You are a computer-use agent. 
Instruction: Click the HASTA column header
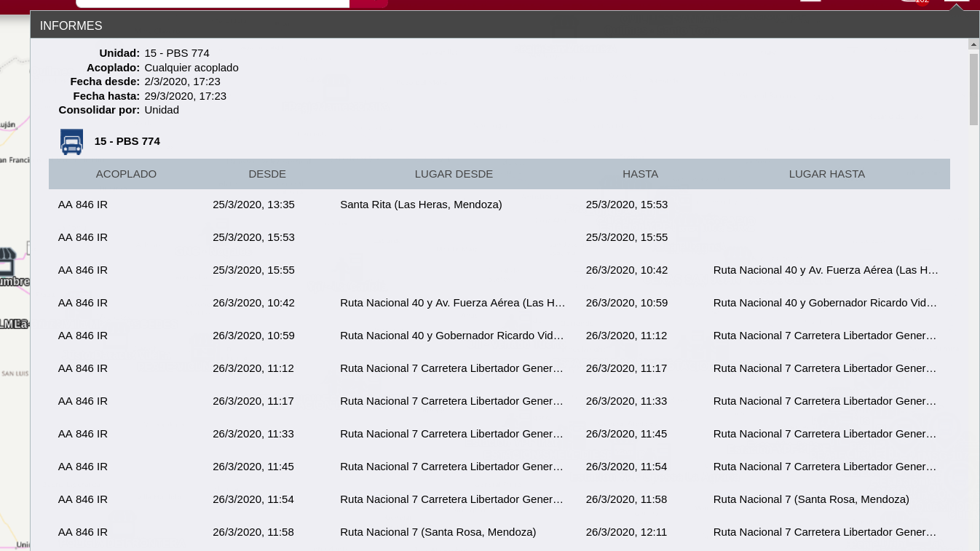(x=640, y=174)
